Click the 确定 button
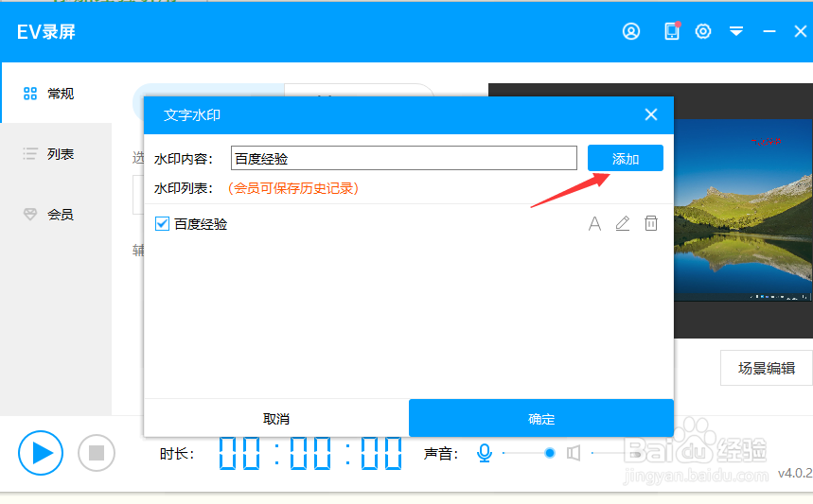 (541, 419)
